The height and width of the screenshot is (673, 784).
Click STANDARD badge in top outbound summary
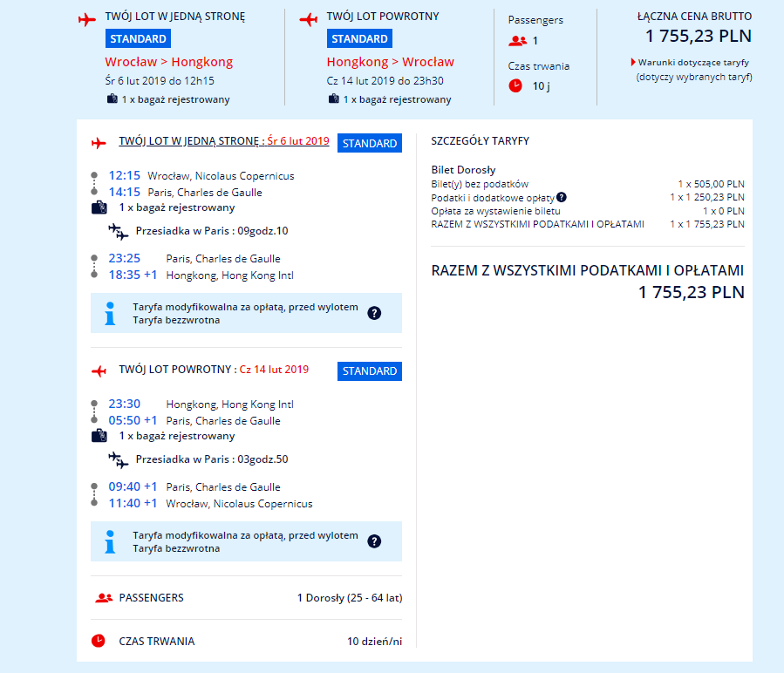pos(138,38)
